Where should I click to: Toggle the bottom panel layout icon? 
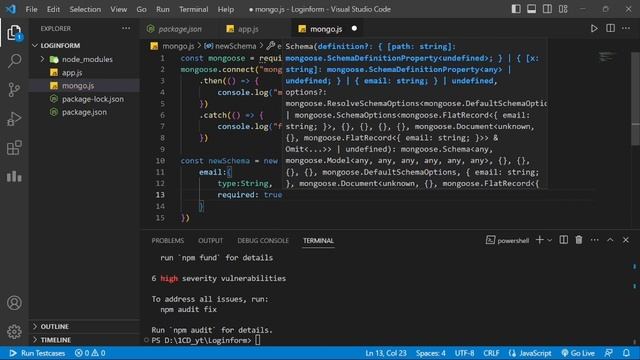click(531, 9)
